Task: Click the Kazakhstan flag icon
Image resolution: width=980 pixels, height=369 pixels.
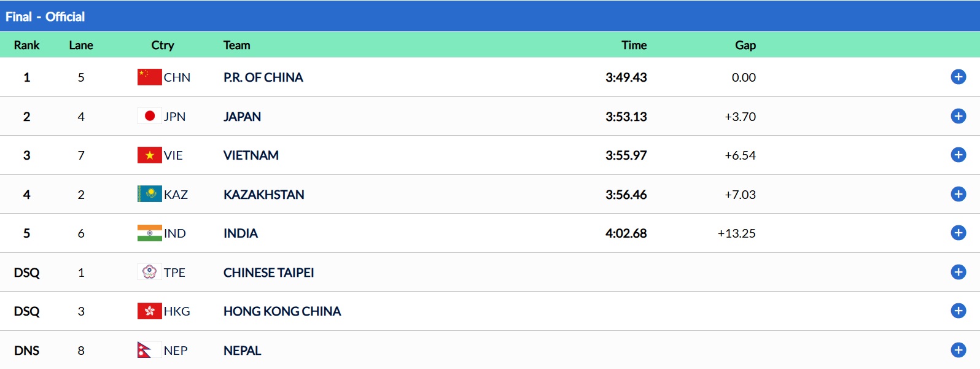Action: pos(149,194)
